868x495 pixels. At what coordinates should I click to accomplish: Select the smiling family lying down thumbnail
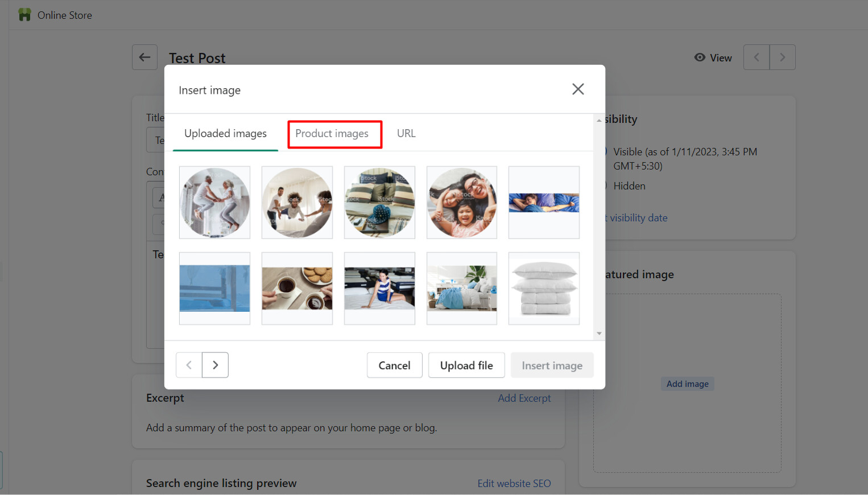click(462, 203)
